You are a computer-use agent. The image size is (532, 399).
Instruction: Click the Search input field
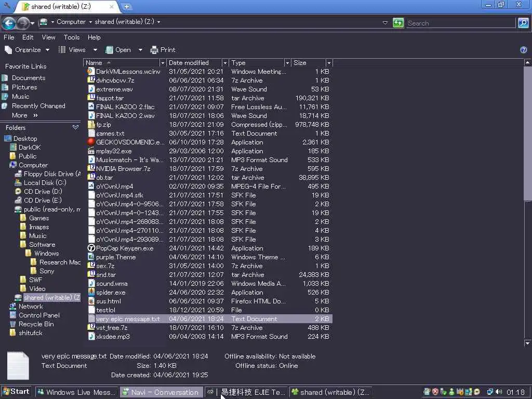tap(460, 23)
